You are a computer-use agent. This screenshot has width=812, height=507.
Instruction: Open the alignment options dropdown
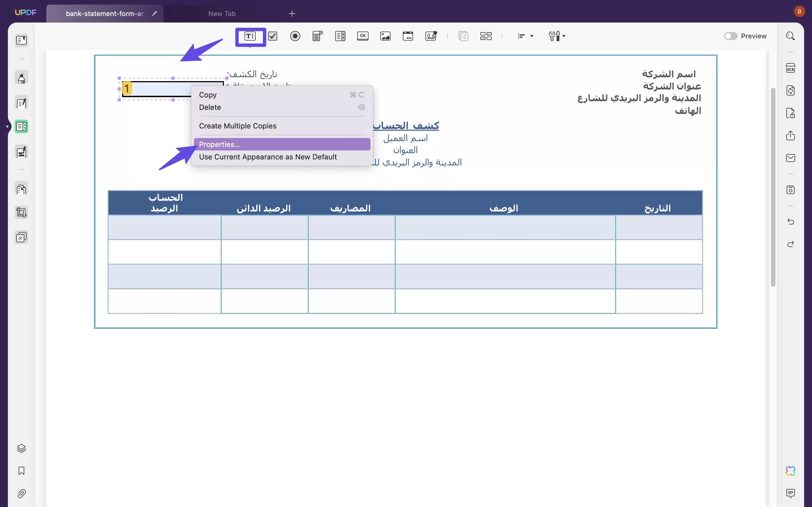tap(524, 36)
